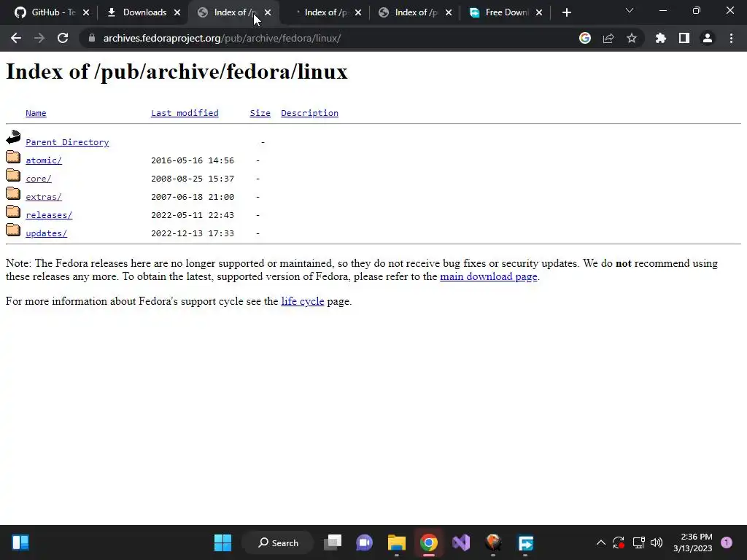Click the browser back arrow
The height and width of the screenshot is (560, 747).
point(16,38)
